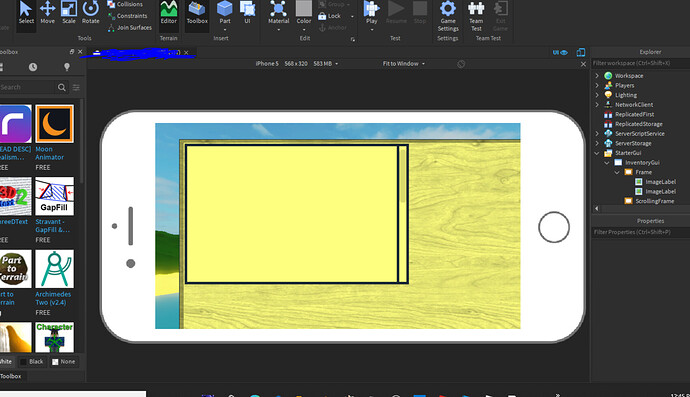Select the Moon Animator plugin thumbnail

pos(55,124)
